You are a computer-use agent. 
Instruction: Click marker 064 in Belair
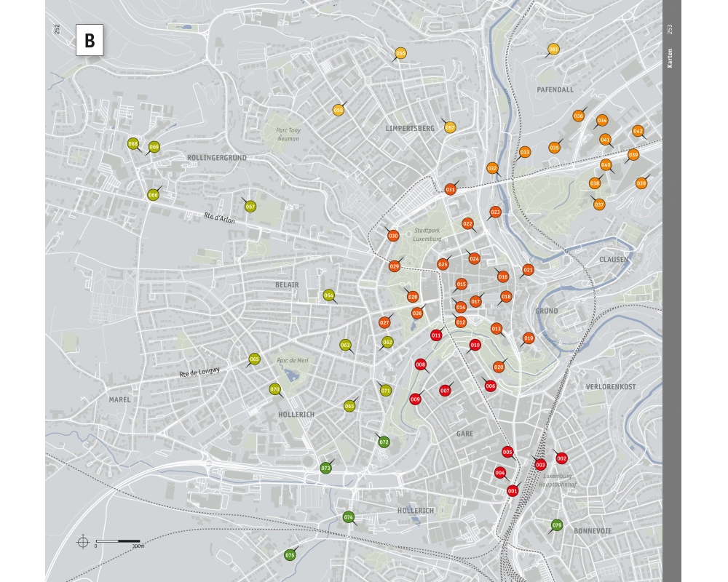(x=329, y=295)
